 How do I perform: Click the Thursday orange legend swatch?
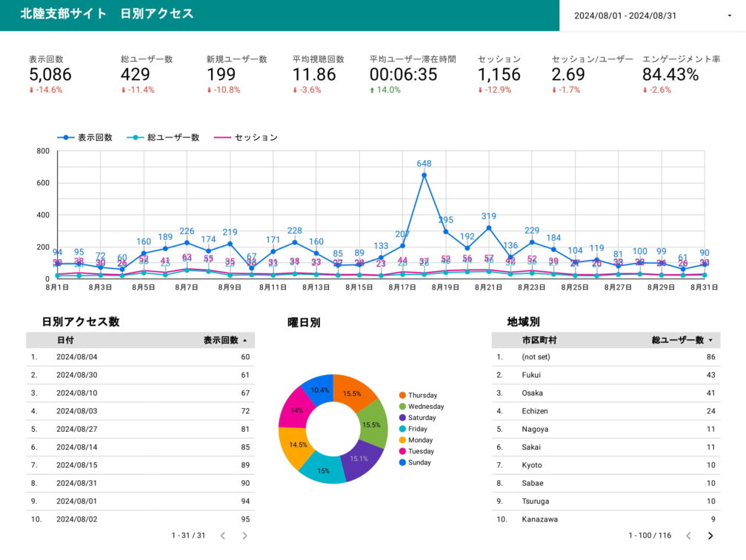402,396
